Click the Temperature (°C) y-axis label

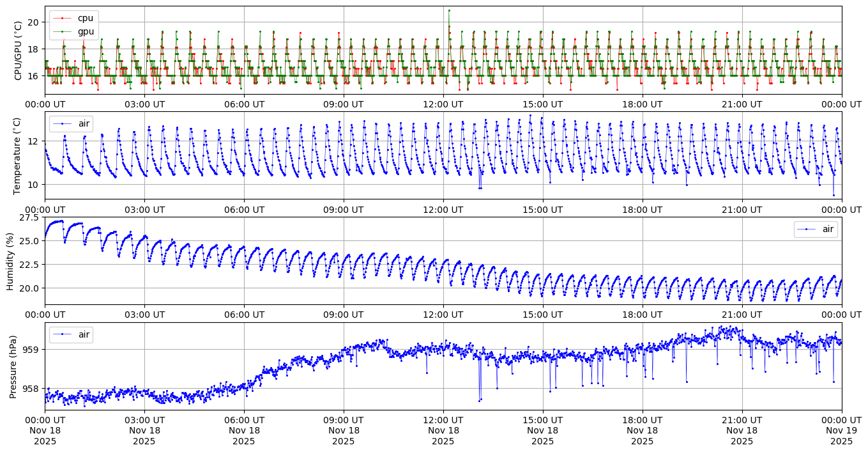pos(18,155)
